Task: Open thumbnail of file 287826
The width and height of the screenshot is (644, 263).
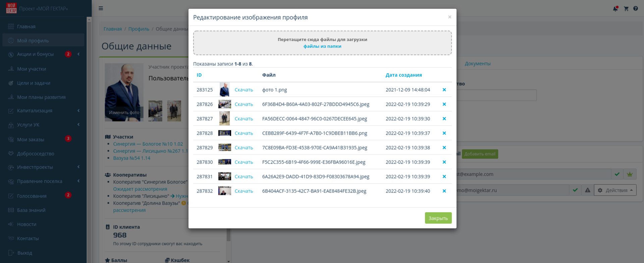Action: (x=224, y=104)
